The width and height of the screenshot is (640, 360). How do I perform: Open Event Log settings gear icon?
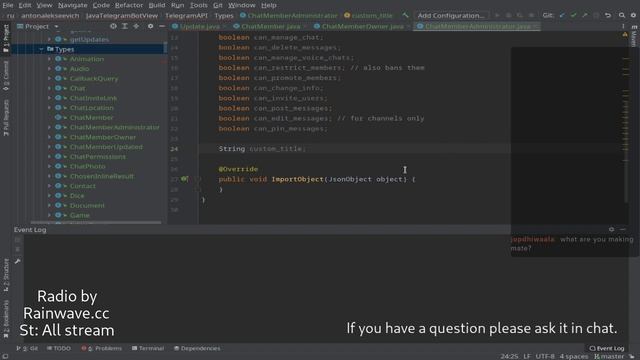point(611,229)
